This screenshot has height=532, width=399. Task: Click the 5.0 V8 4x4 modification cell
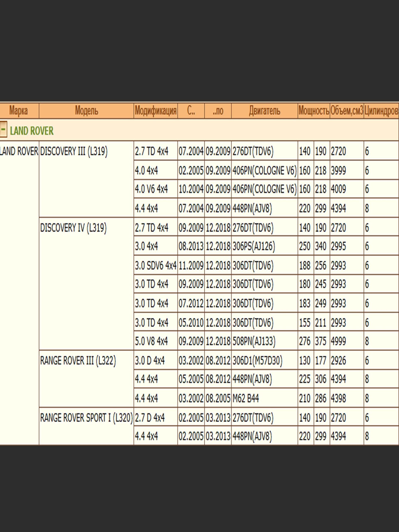click(151, 341)
